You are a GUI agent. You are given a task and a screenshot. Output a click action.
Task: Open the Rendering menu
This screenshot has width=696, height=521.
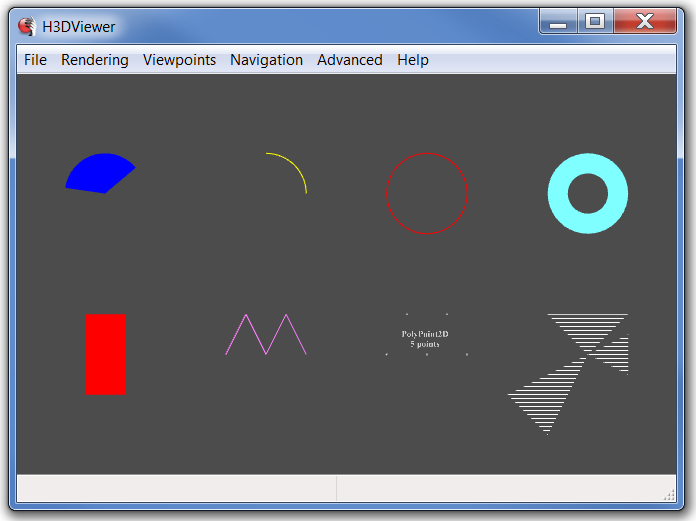coord(95,60)
